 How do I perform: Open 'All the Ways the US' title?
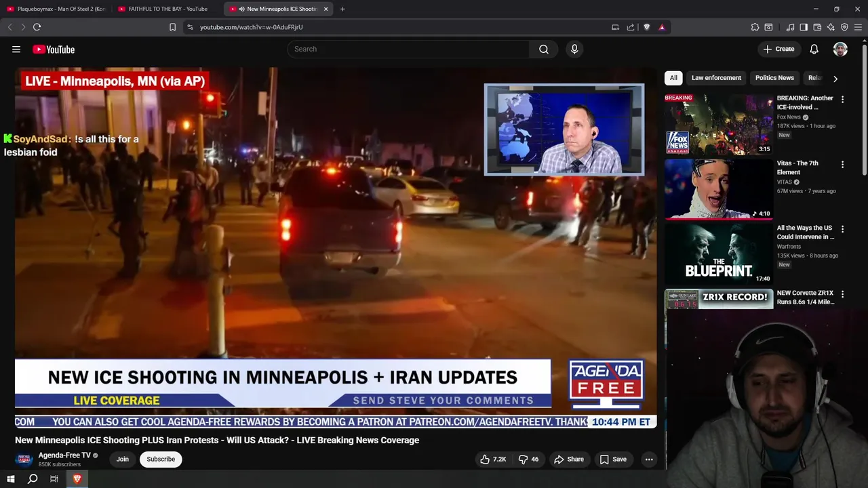805,232
